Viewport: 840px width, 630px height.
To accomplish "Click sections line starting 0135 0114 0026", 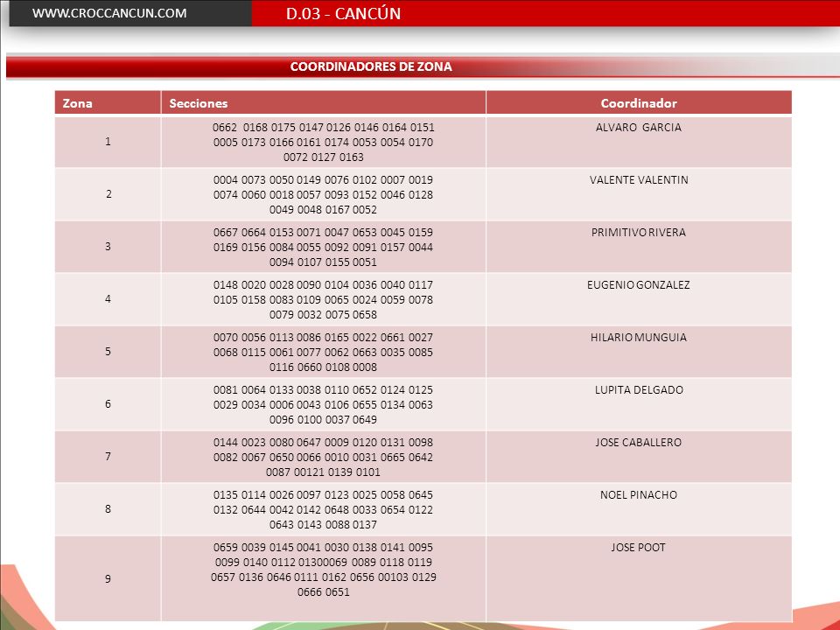I will [x=324, y=495].
